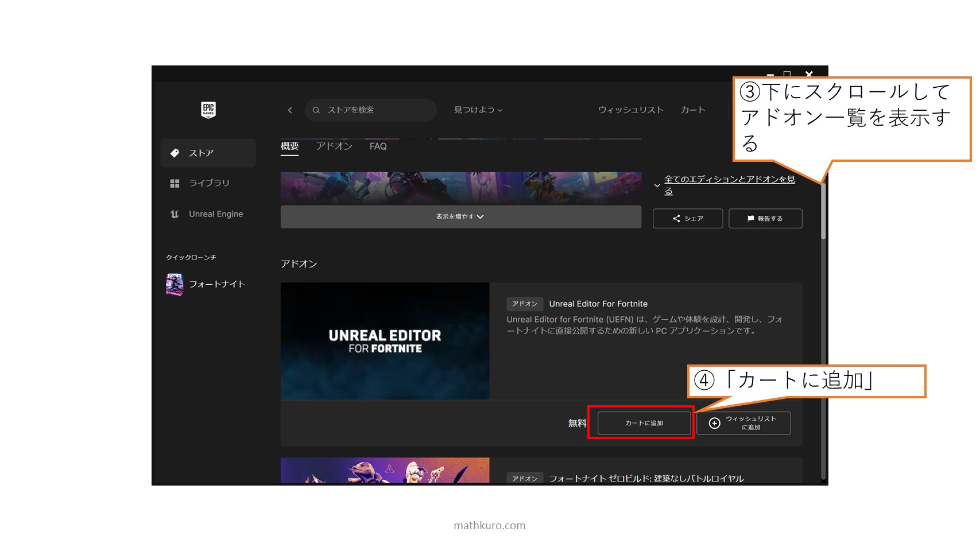Open the ゼロビルド addon thumbnail
The image size is (980, 551).
point(385,471)
